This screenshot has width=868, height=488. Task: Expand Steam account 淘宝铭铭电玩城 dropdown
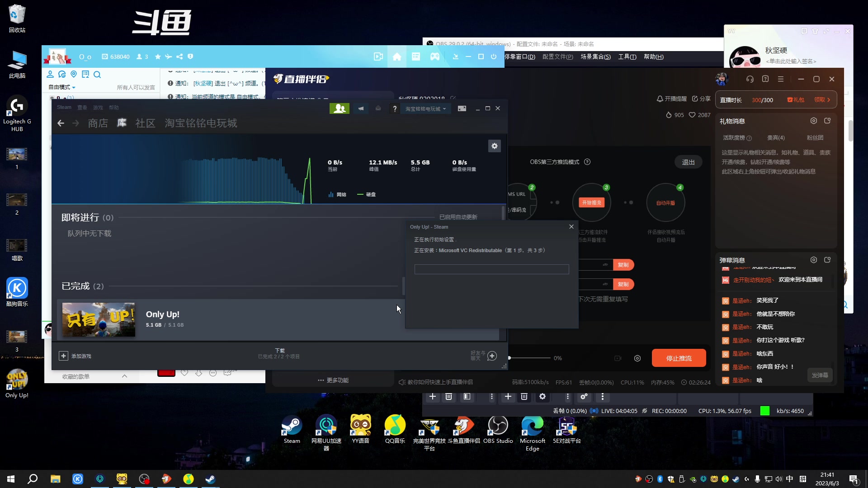pyautogui.click(x=425, y=109)
